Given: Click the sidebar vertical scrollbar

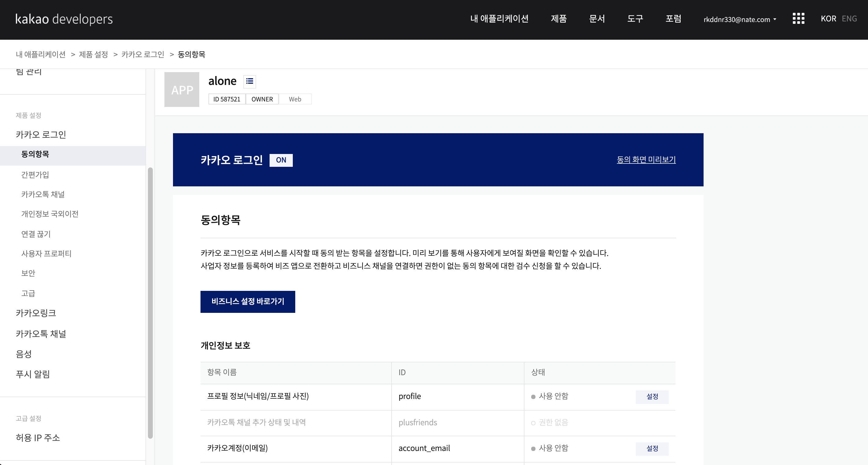Looking at the screenshot, I should click(x=150, y=303).
